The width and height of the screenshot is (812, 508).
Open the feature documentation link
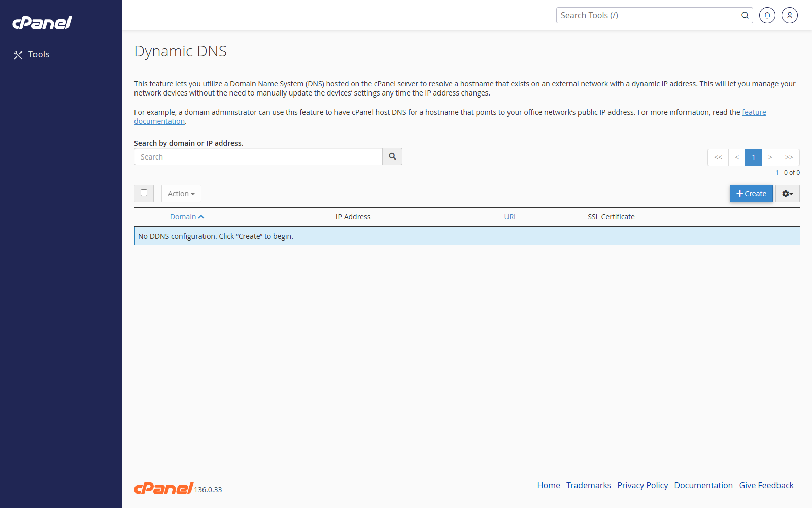pyautogui.click(x=754, y=112)
